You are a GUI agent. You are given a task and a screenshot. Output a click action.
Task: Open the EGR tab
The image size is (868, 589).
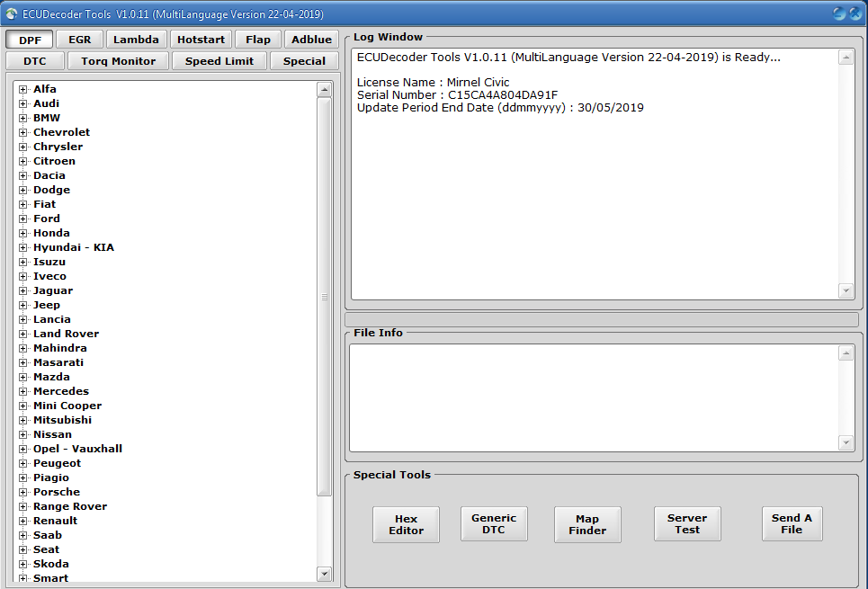click(80, 40)
